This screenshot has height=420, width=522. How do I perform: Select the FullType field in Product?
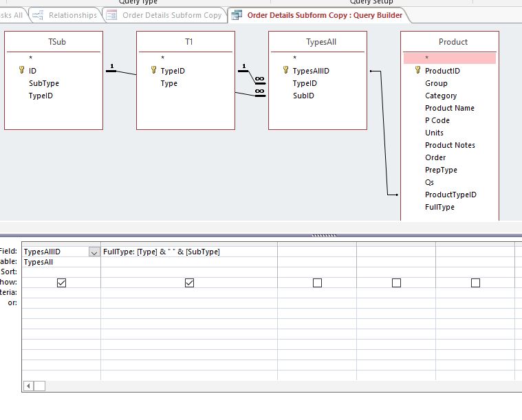tap(439, 207)
